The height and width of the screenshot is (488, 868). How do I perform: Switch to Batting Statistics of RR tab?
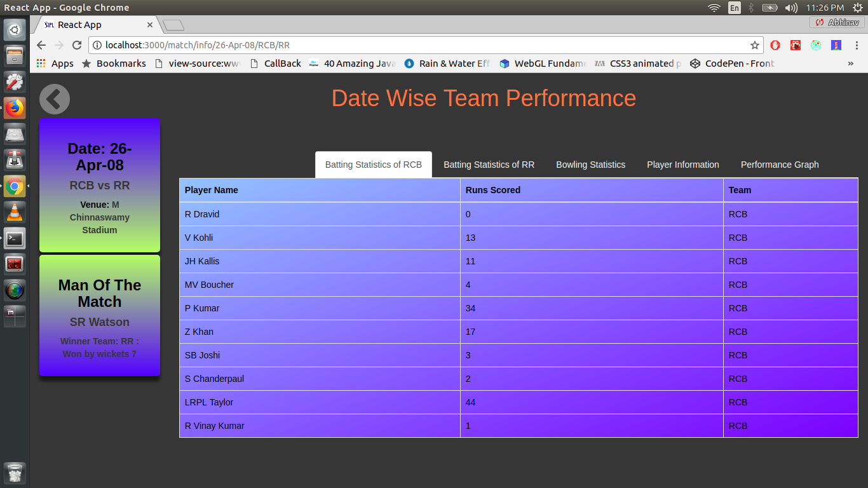[489, 165]
